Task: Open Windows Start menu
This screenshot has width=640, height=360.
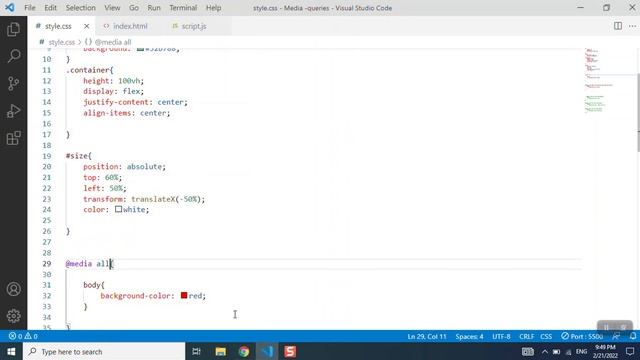Action: pyautogui.click(x=11, y=351)
